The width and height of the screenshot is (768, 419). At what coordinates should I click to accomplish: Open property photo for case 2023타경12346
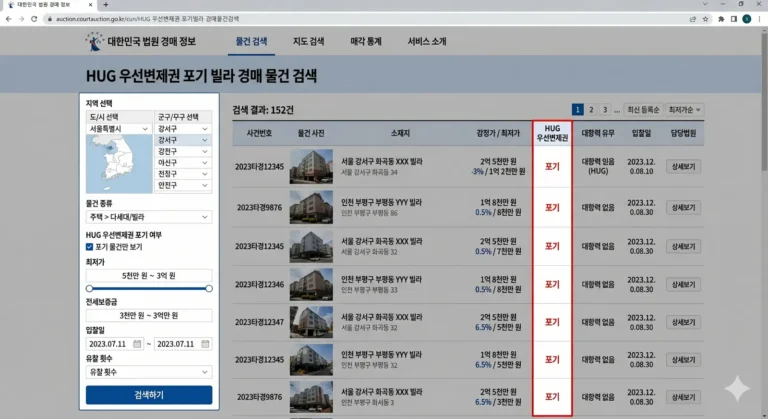pos(311,285)
